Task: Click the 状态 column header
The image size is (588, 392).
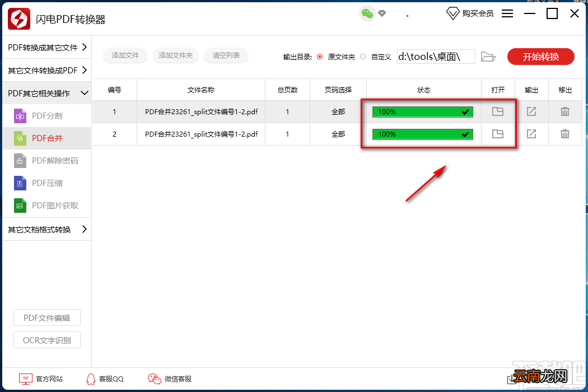Action: (x=424, y=90)
